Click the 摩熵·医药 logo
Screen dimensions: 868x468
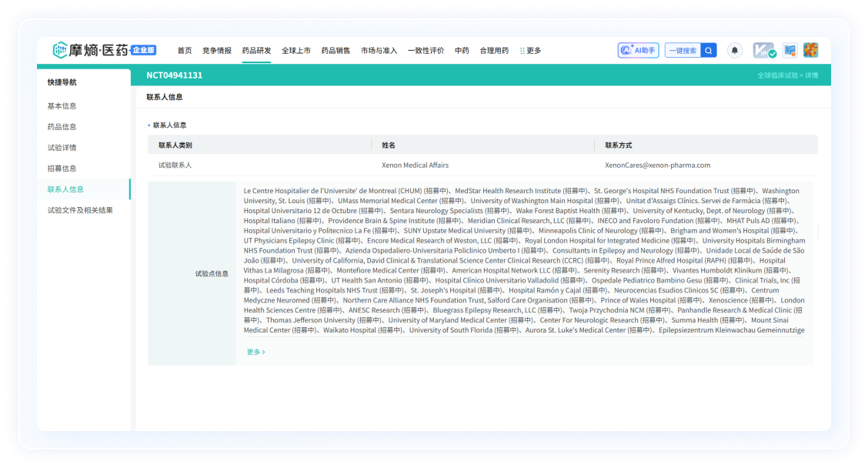91,50
